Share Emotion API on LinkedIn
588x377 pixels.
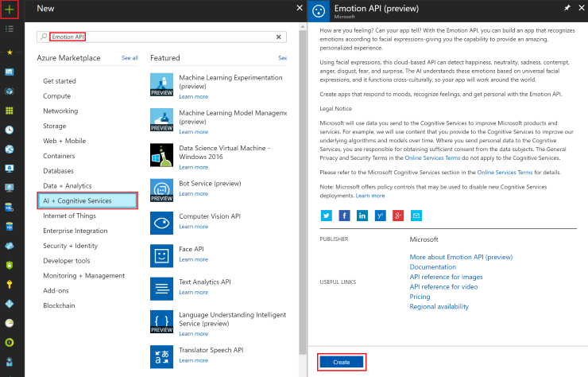click(x=362, y=216)
